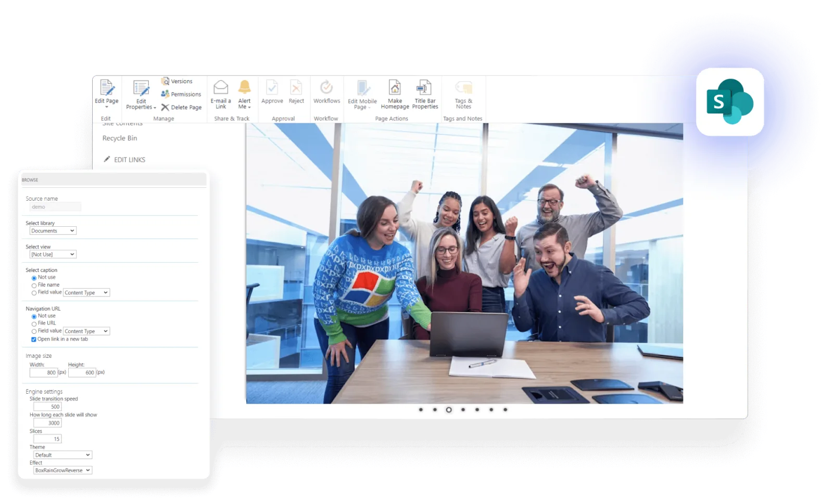Click the slideshow team photo

tap(464, 263)
